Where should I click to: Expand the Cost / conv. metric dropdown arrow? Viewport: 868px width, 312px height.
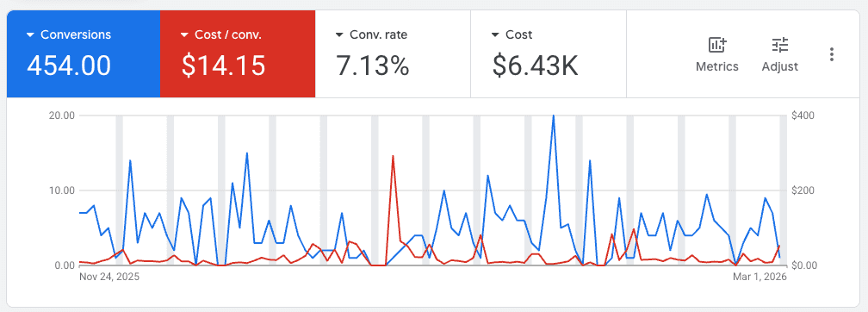185,35
